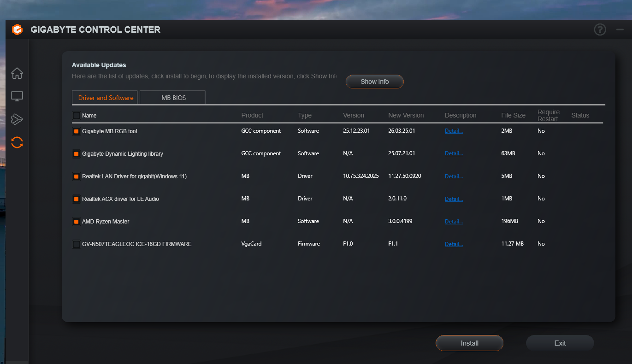Screen dimensions: 632x364
Task: Click the 63MB file size
Action: click(508, 153)
